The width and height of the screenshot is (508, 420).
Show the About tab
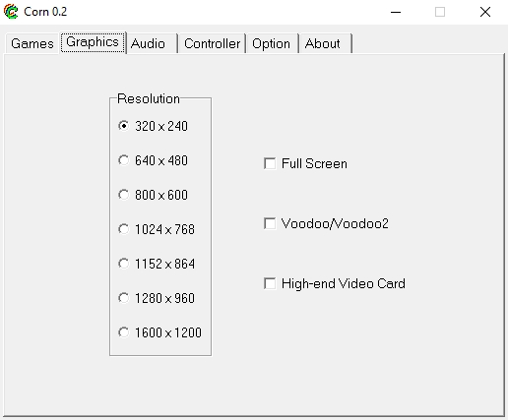coord(325,43)
